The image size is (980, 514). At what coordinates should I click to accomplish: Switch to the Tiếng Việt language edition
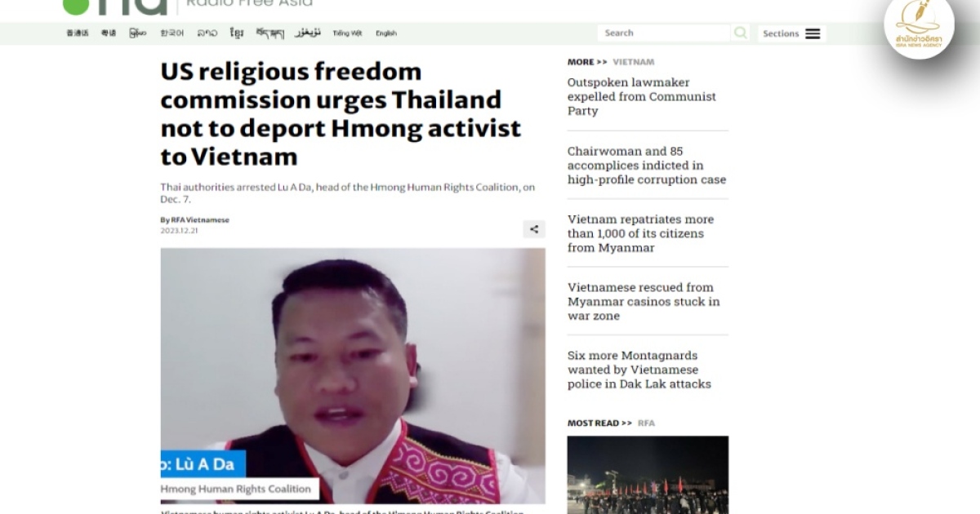coord(347,33)
